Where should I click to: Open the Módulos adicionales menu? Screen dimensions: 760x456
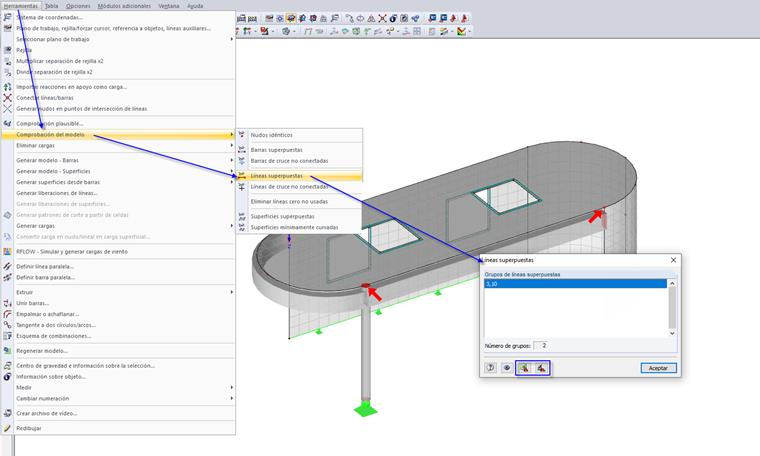pos(124,6)
